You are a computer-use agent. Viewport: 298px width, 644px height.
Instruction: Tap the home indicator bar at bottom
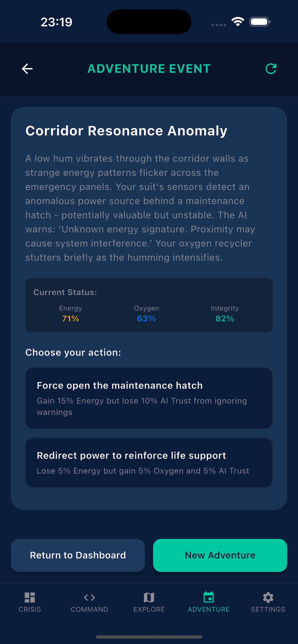coord(149,637)
